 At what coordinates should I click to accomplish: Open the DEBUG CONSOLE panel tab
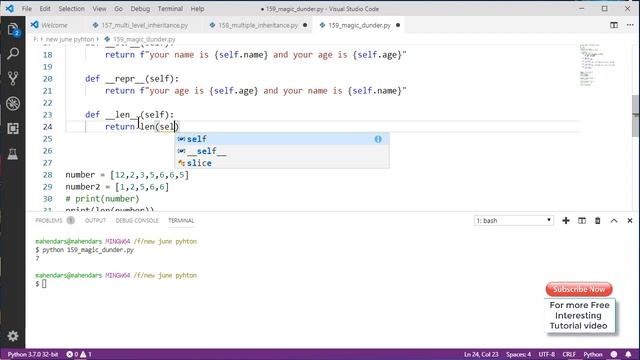137,220
